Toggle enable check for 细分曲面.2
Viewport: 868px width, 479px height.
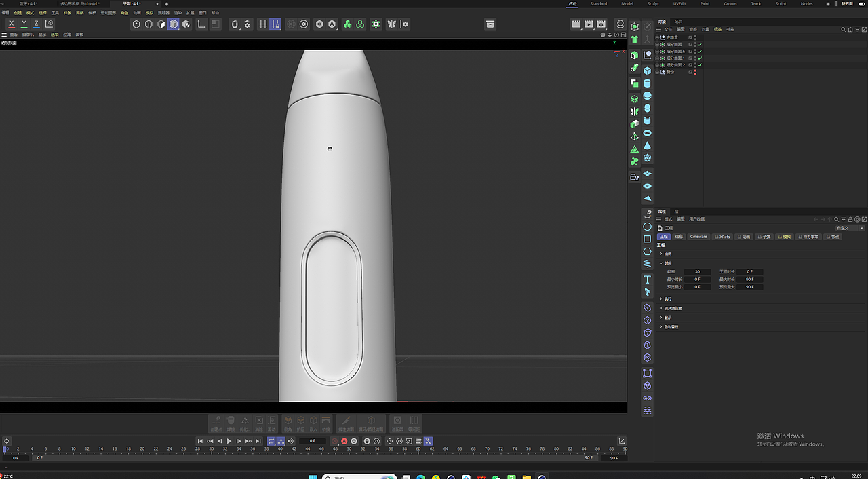700,65
